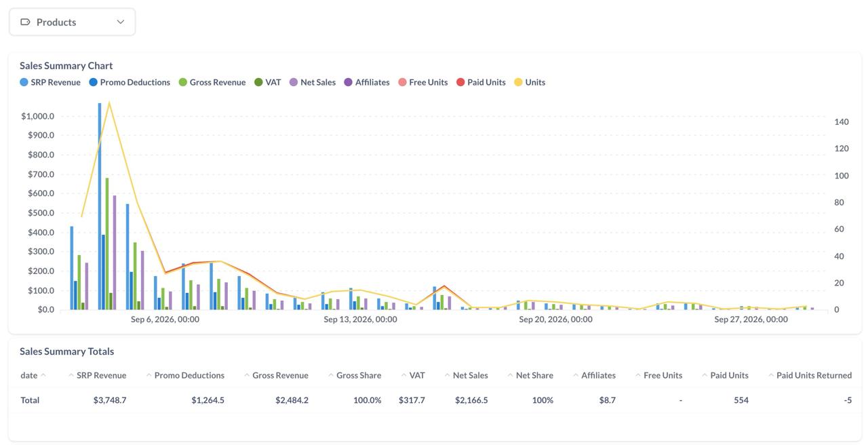
Task: Click the $317.7 VAT total value
Action: pos(412,400)
